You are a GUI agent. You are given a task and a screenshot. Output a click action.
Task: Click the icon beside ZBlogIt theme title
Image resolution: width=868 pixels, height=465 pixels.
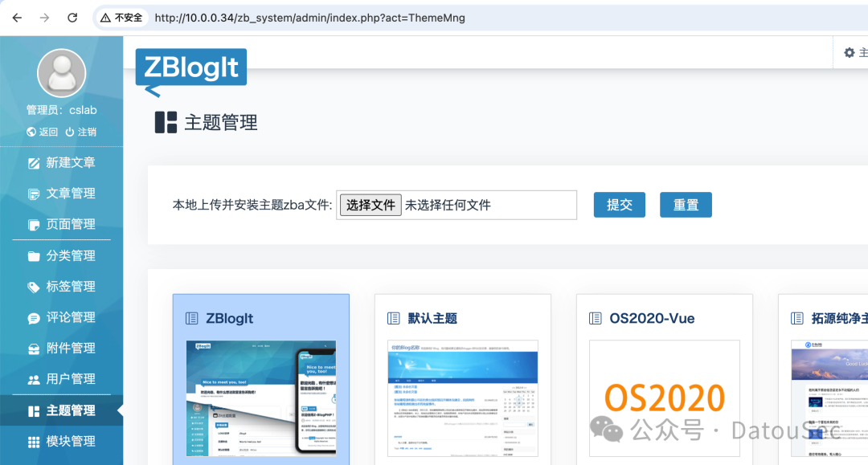[191, 319]
